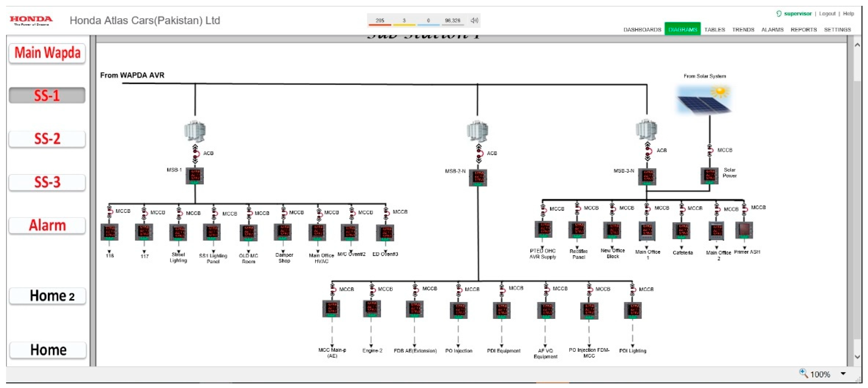
Task: Click the Cafeteria meter icon
Action: (681, 231)
